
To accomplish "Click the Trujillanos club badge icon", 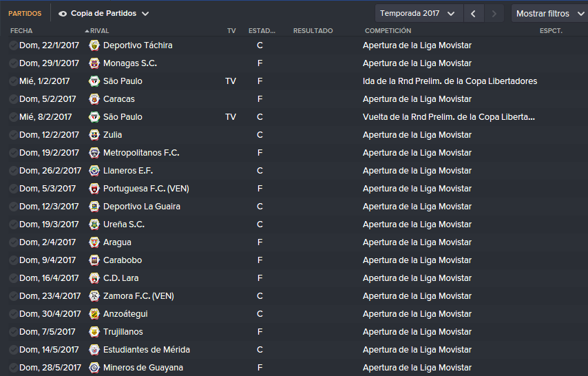I will (94, 332).
